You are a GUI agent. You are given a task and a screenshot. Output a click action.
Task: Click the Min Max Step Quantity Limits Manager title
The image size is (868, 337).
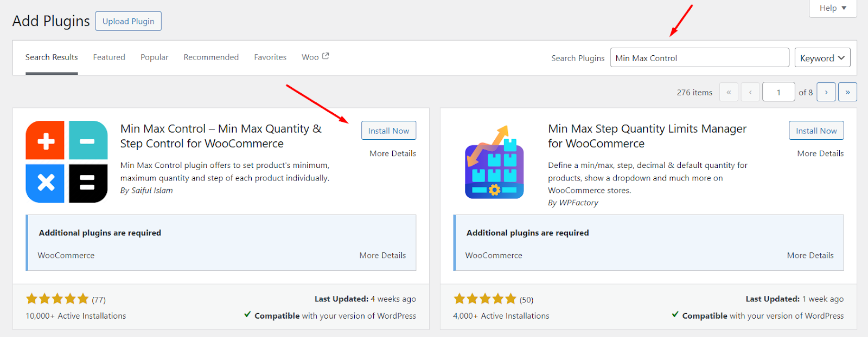click(647, 136)
